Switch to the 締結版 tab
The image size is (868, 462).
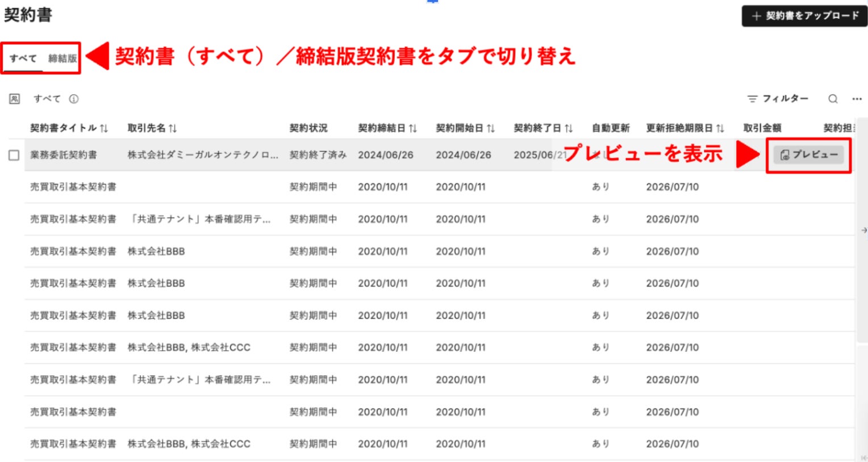(62, 58)
